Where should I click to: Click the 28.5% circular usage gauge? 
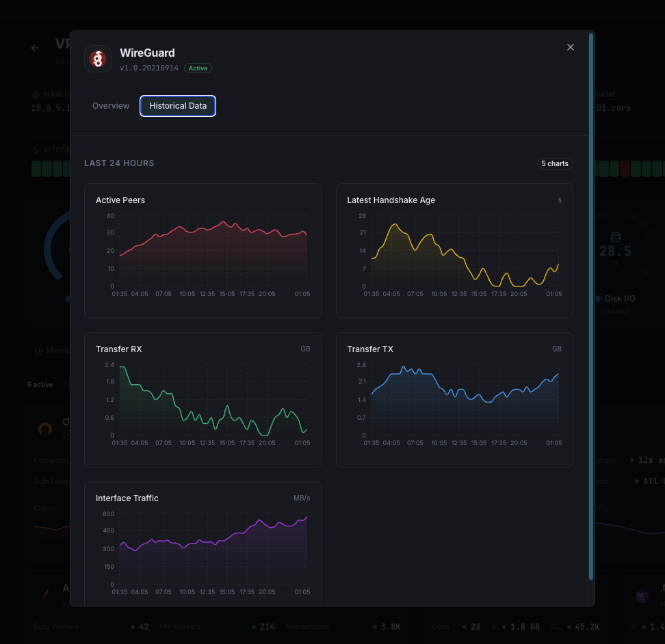[x=616, y=251]
